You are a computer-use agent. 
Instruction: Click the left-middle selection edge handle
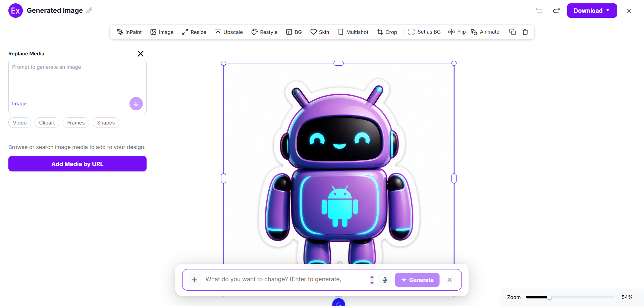pos(224,178)
